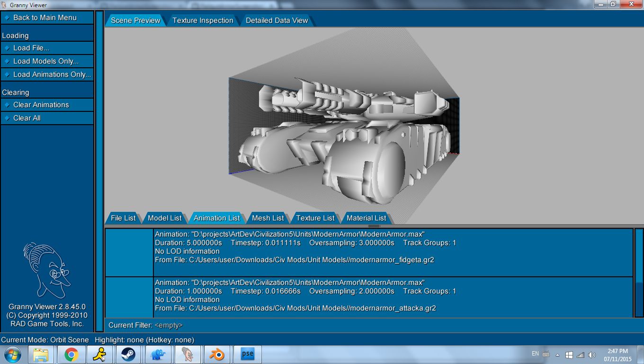Click Clear Animations
644x364 pixels.
(x=47, y=105)
